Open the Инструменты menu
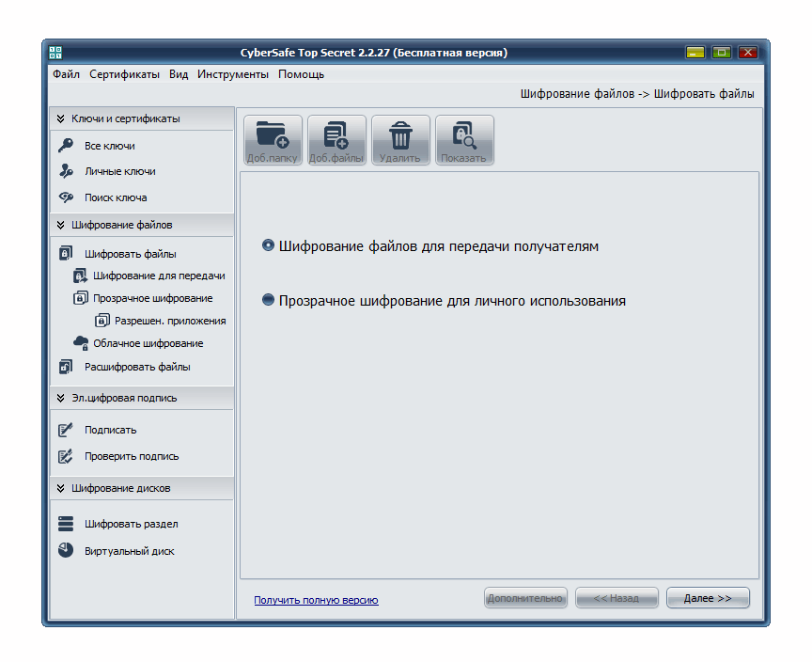812x662 pixels. click(x=232, y=74)
